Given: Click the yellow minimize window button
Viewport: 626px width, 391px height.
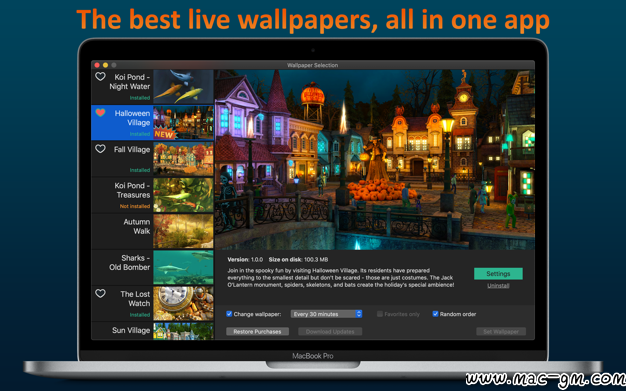Looking at the screenshot, I should point(105,65).
